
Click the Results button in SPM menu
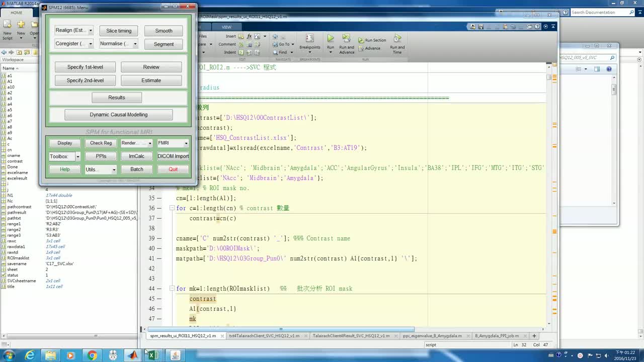(x=117, y=98)
